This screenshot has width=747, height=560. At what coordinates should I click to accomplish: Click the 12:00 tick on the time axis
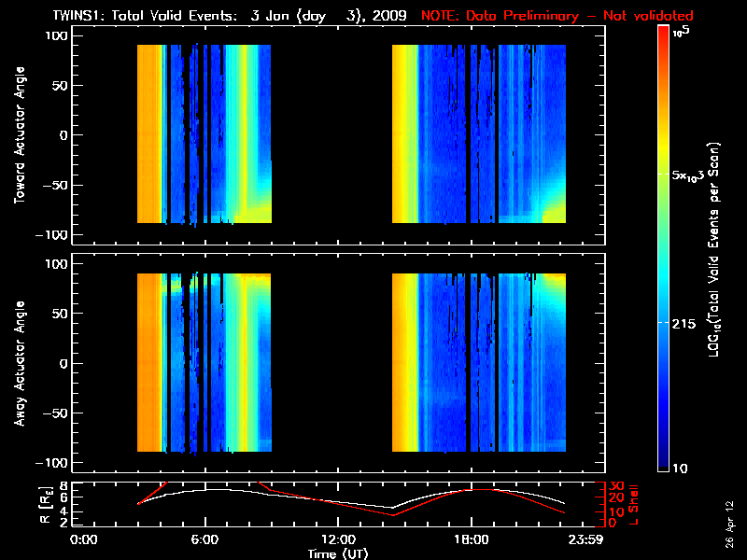[337, 540]
